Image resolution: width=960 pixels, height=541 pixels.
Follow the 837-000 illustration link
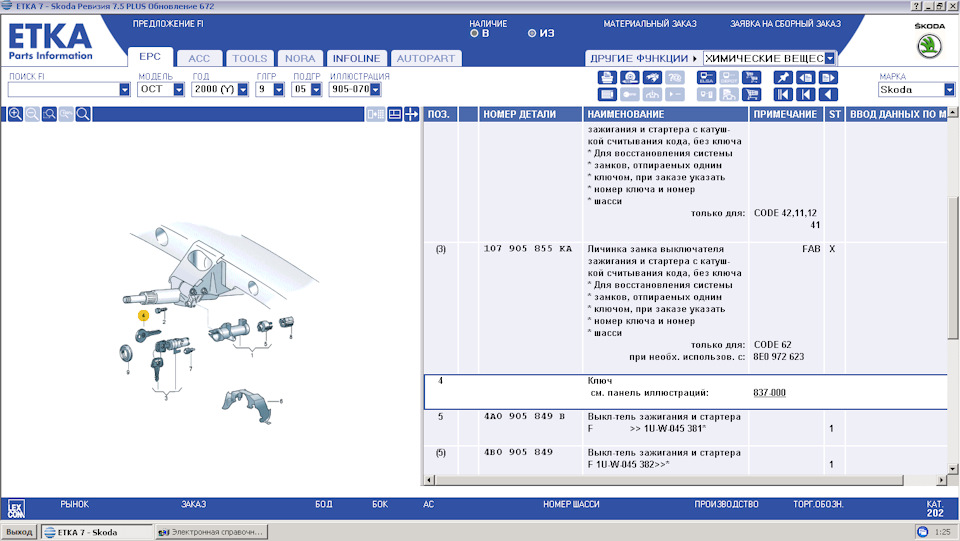click(x=769, y=393)
